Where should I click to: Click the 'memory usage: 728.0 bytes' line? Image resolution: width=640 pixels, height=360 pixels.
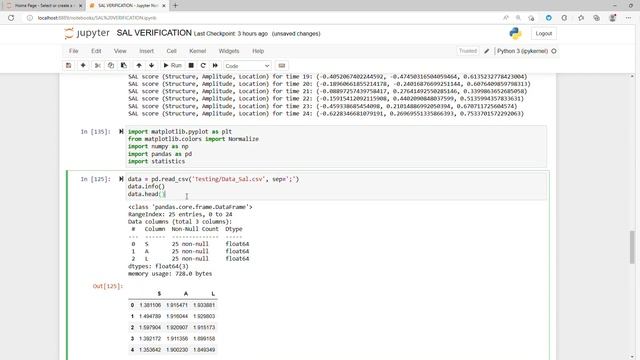pyautogui.click(x=170, y=274)
